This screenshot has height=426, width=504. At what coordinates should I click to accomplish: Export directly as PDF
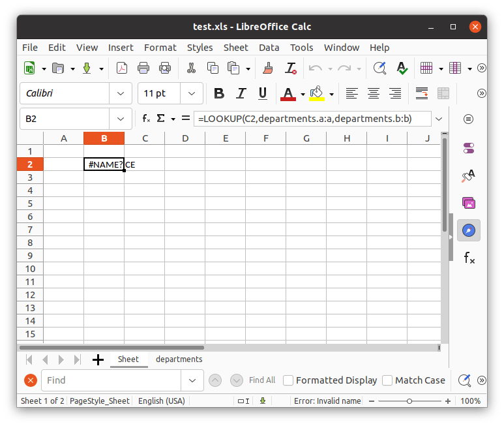click(x=122, y=68)
